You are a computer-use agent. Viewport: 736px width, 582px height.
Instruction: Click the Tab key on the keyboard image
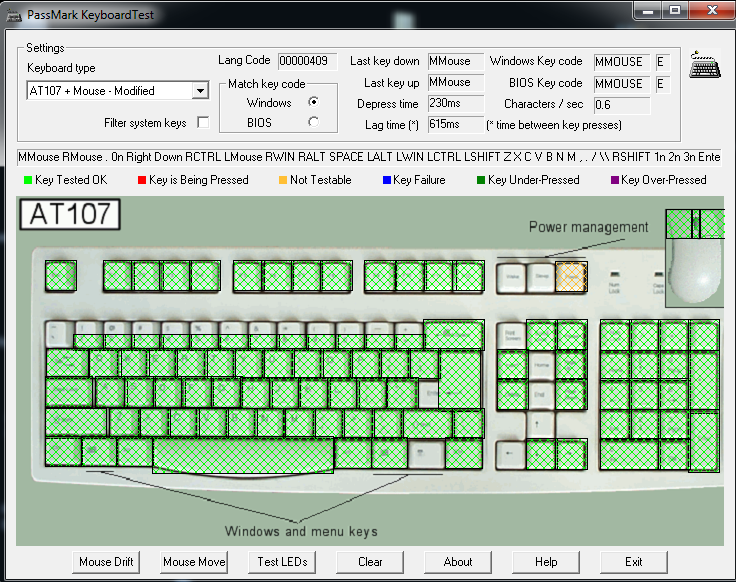67,363
